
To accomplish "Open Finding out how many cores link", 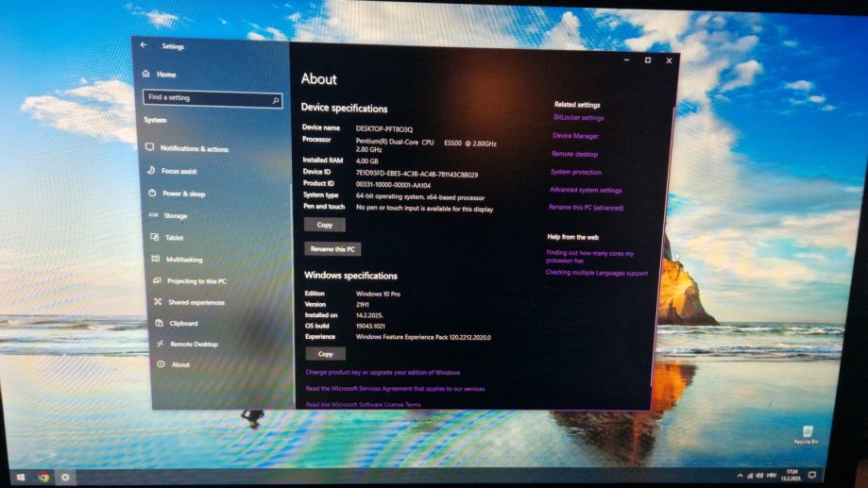I will coord(590,257).
